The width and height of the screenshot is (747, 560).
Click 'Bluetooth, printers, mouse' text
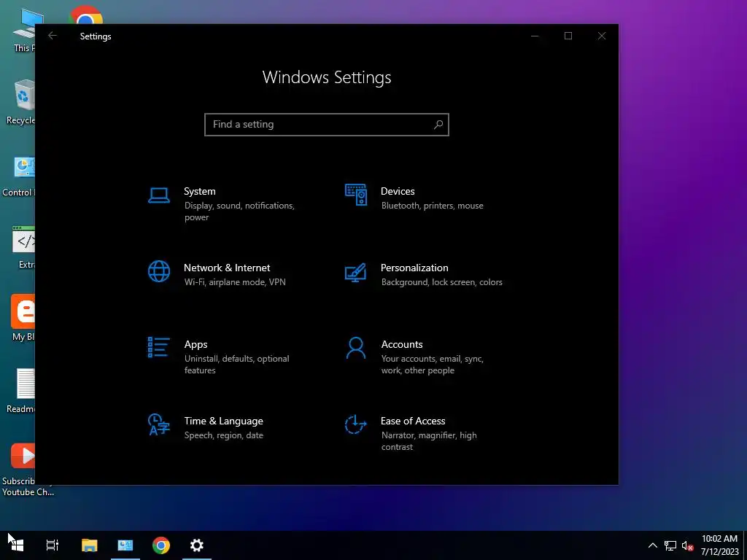(x=432, y=206)
